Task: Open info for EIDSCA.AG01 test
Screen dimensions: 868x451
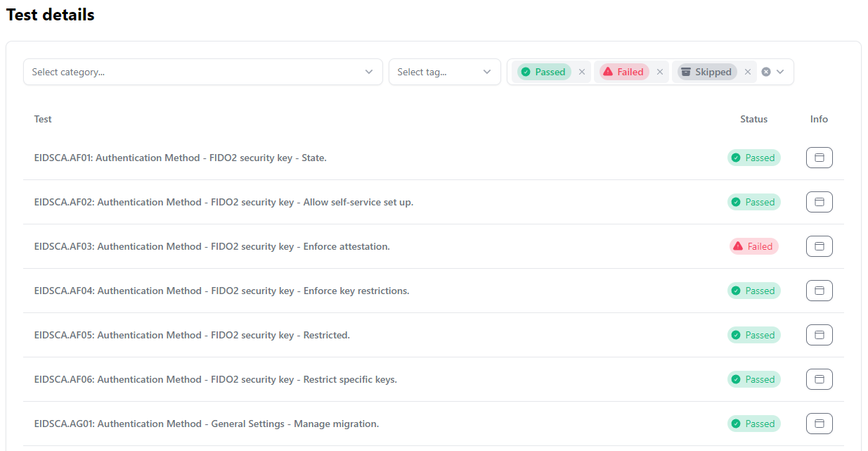Action: (x=819, y=424)
